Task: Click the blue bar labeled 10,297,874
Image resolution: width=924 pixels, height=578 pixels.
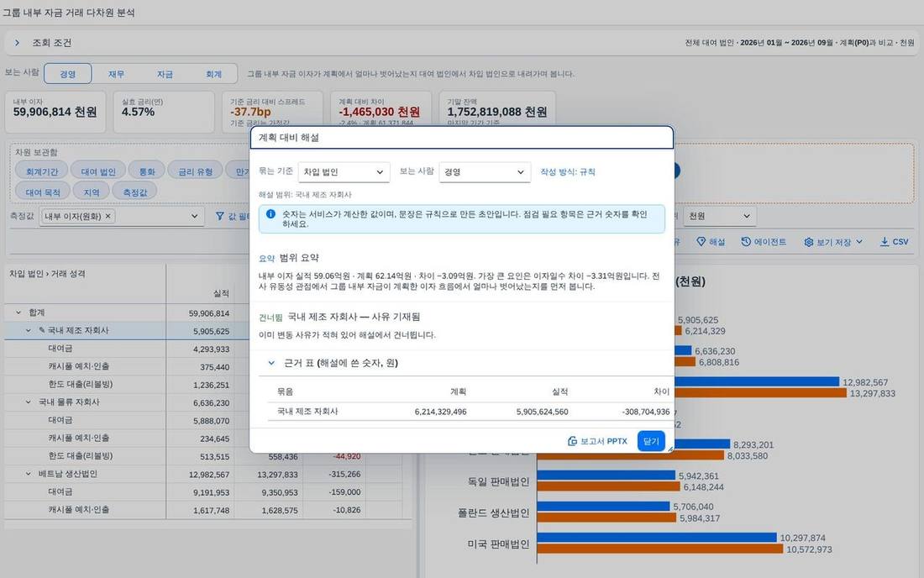Action: click(x=657, y=538)
